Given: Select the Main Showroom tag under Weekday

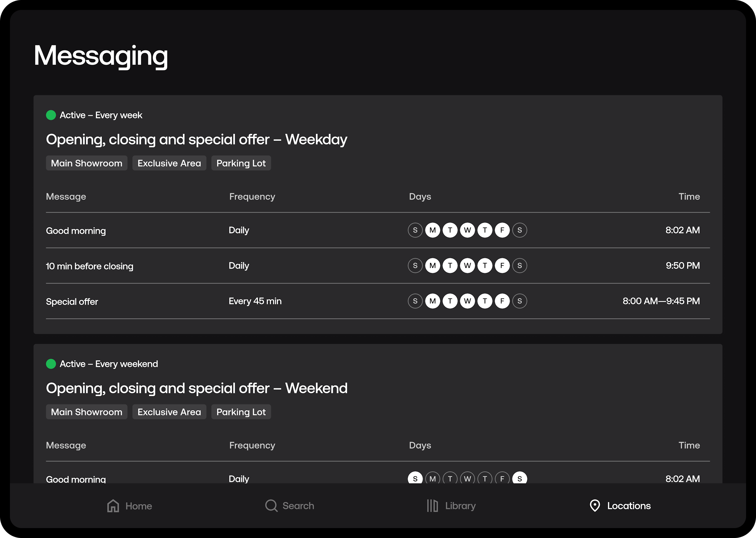Looking at the screenshot, I should click(86, 163).
